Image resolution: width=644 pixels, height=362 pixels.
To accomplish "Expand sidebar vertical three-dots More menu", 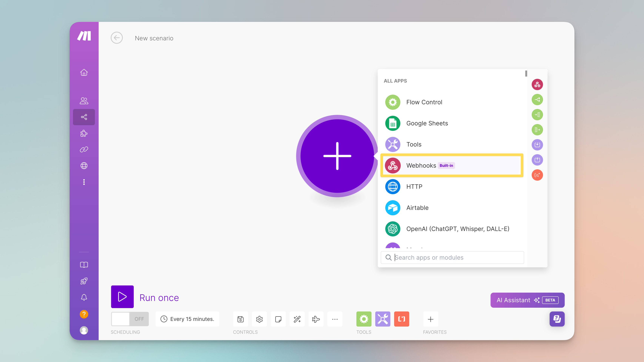I will click(84, 182).
